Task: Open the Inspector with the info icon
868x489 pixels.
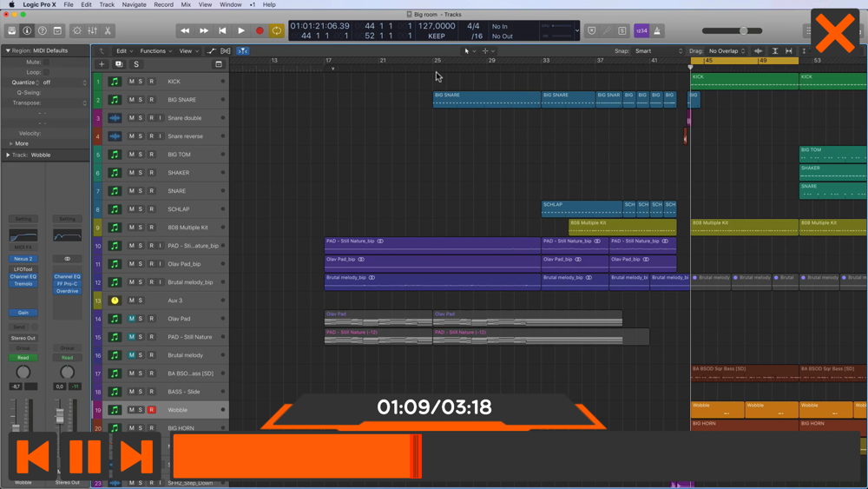Action: [27, 31]
